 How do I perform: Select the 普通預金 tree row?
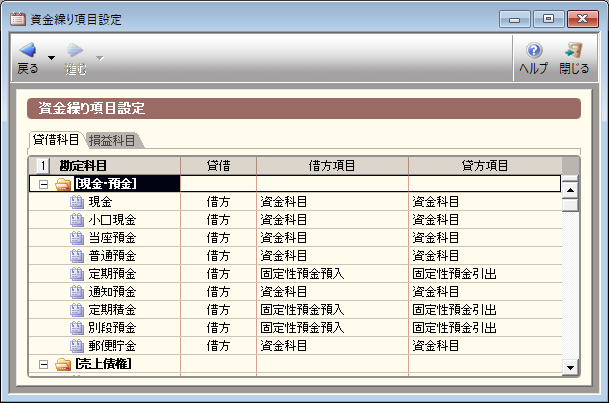112,256
